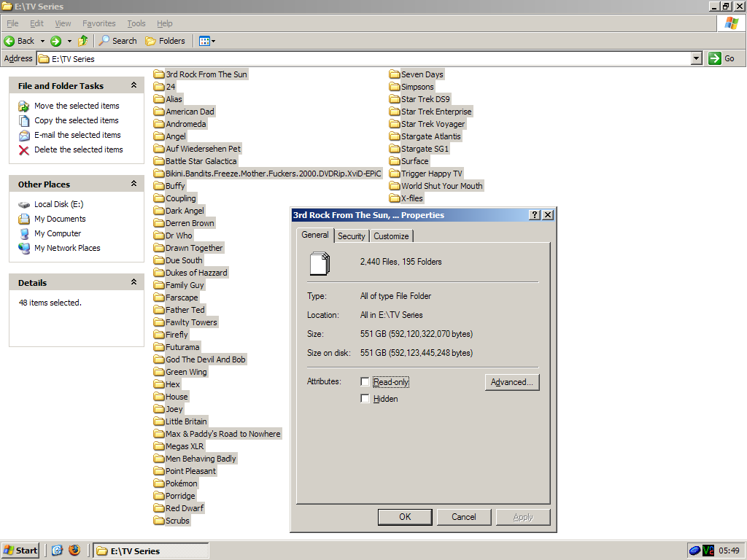The width and height of the screenshot is (747, 560).
Task: Launch Firefox from Quick Launch
Action: point(74,551)
